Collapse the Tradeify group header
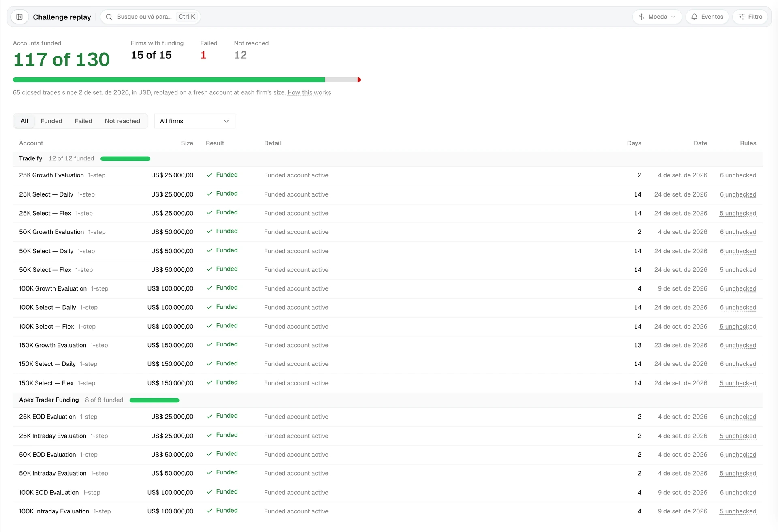This screenshot has width=778, height=532. point(388,159)
